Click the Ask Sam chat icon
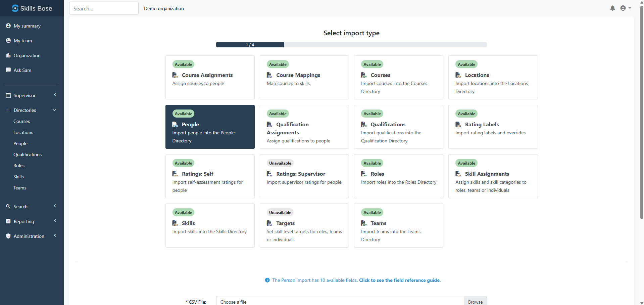The image size is (644, 305). tap(8, 70)
